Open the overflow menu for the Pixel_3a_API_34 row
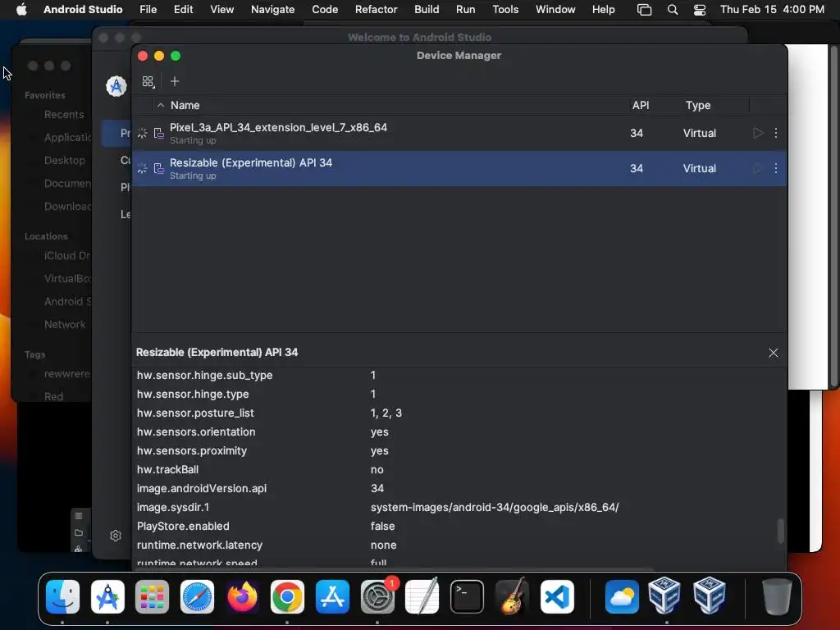This screenshot has height=630, width=840. click(x=776, y=133)
